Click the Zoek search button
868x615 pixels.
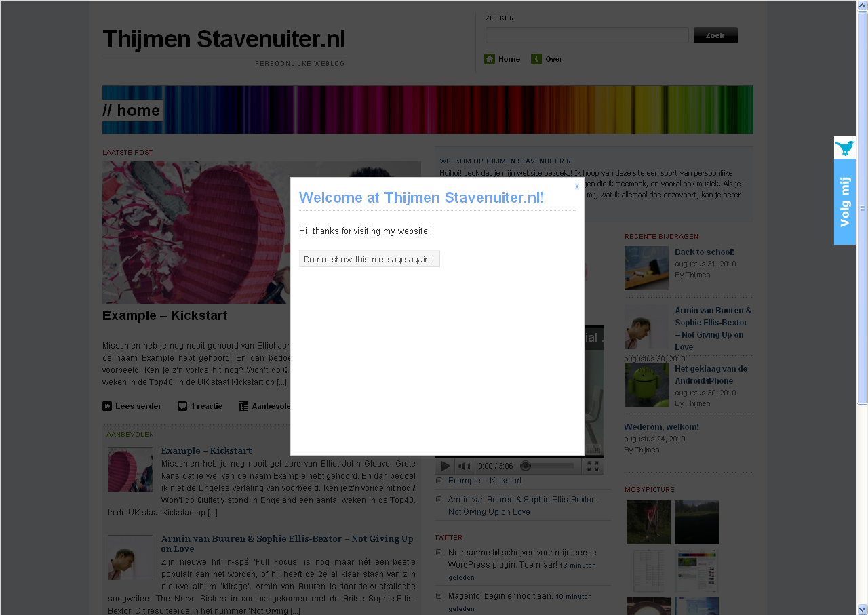(x=715, y=35)
